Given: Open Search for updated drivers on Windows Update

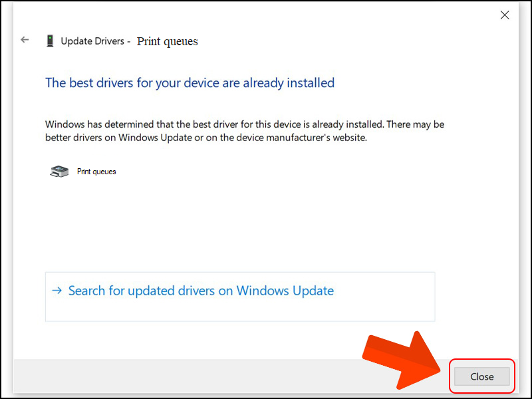Looking at the screenshot, I should point(201,291).
